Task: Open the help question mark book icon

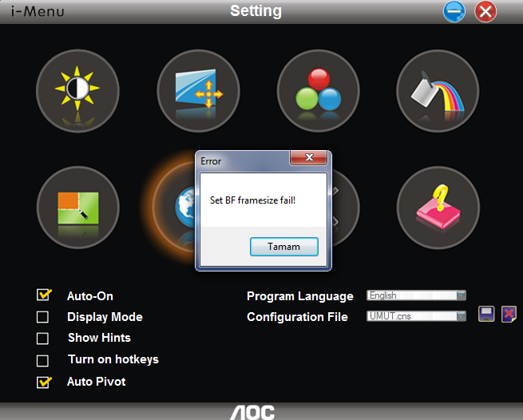Action: pyautogui.click(x=438, y=208)
